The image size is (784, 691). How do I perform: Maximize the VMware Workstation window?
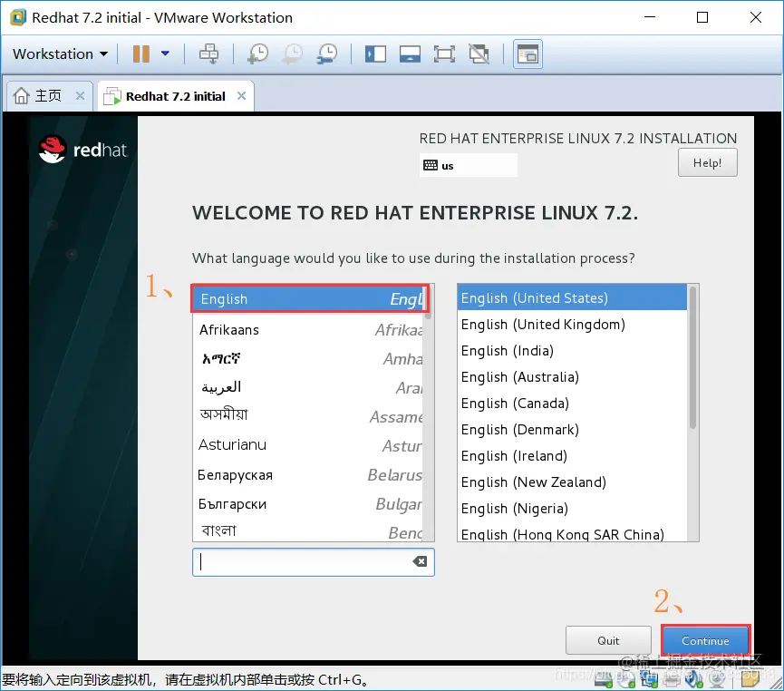[x=702, y=17]
